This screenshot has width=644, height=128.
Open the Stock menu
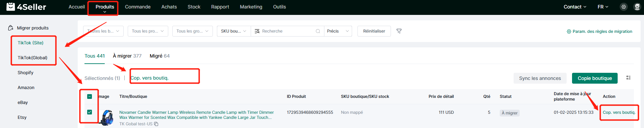[x=194, y=7]
